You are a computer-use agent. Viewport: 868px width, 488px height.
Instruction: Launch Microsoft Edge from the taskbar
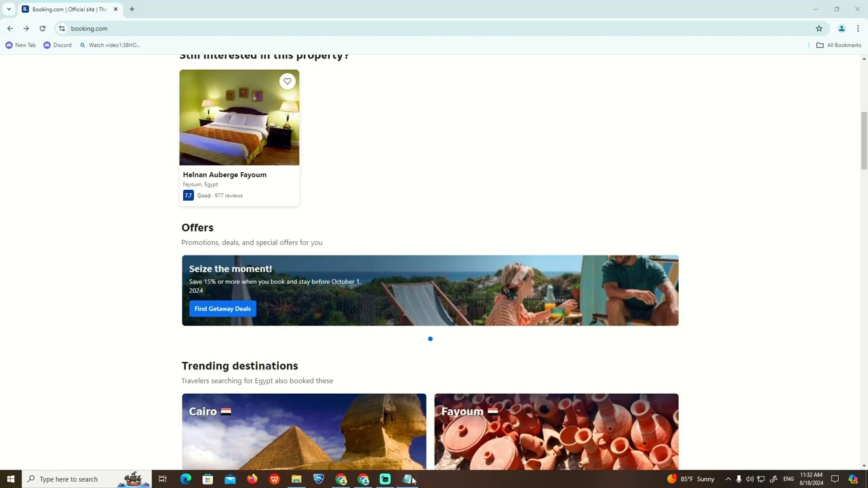(x=186, y=479)
